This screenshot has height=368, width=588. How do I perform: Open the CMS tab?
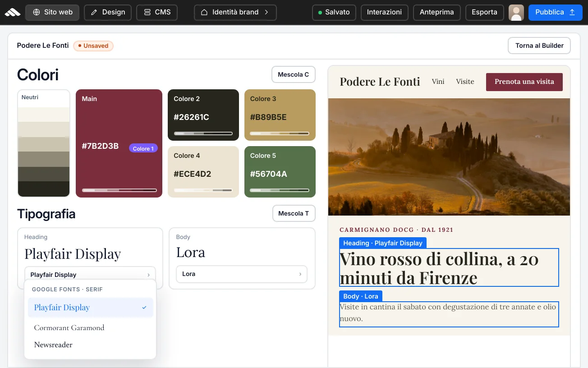[x=157, y=12]
